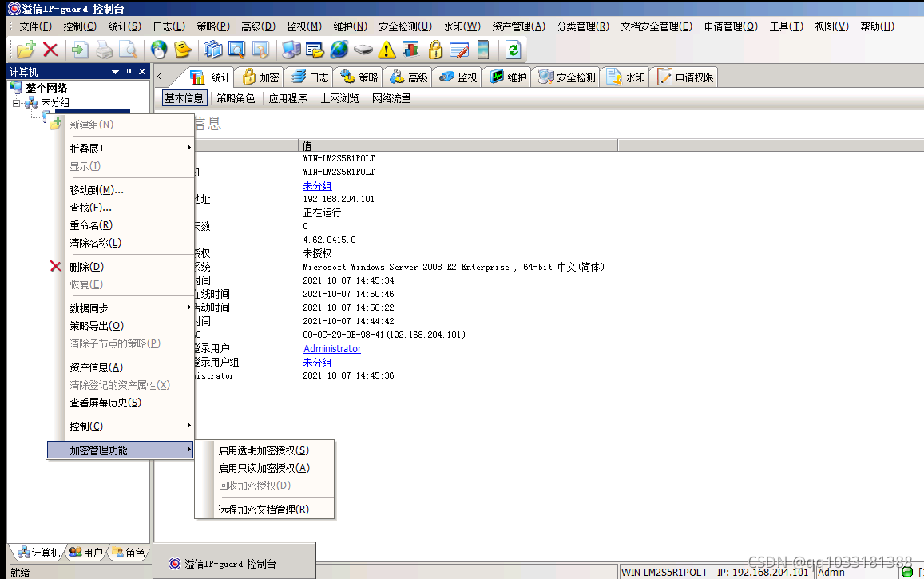This screenshot has height=579, width=924.
Task: Switch to the 日志 tab
Action: click(x=309, y=77)
